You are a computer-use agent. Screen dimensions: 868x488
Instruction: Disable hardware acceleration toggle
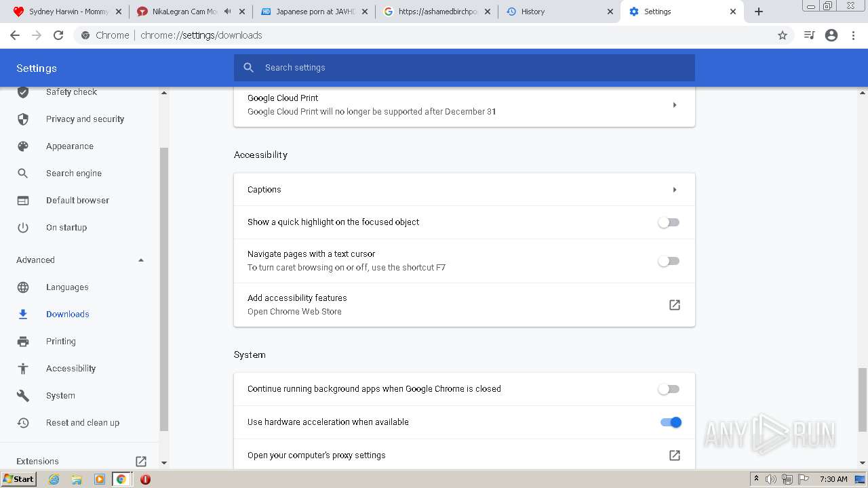point(671,422)
